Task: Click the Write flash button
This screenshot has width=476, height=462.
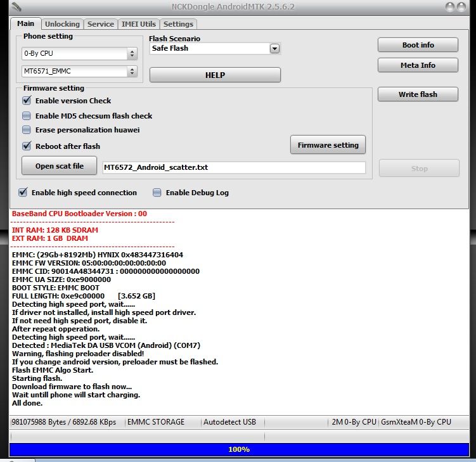Action: [x=418, y=94]
